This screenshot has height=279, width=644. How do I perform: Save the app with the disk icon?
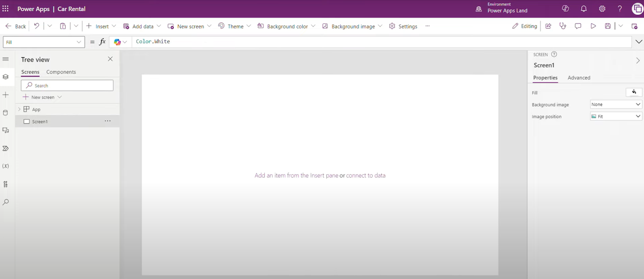(x=608, y=26)
